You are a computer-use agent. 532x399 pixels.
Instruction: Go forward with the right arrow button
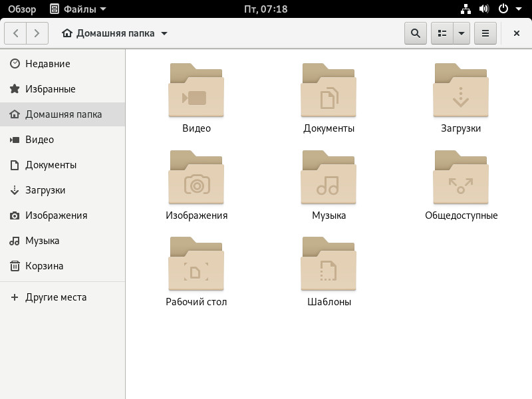coord(37,33)
